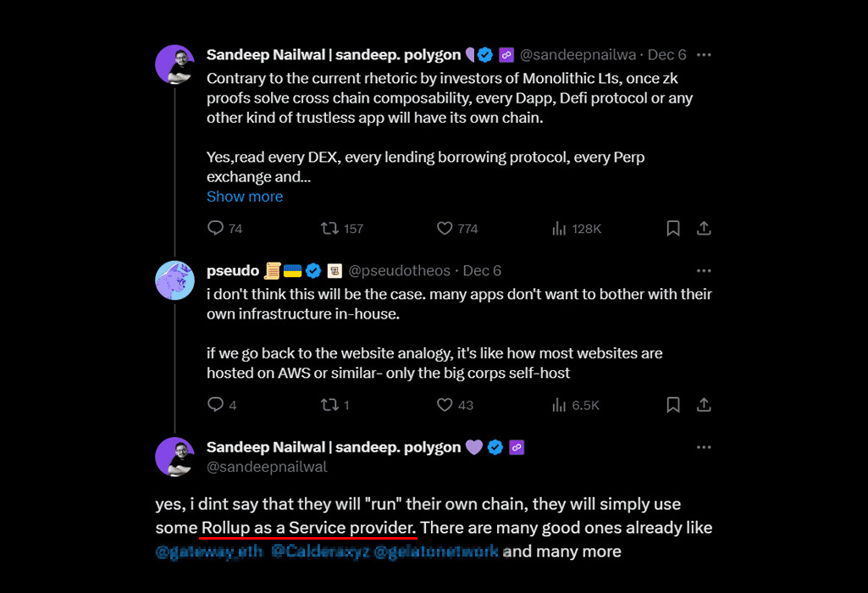Open pseudo's profile picture
868x593 pixels.
175,280
